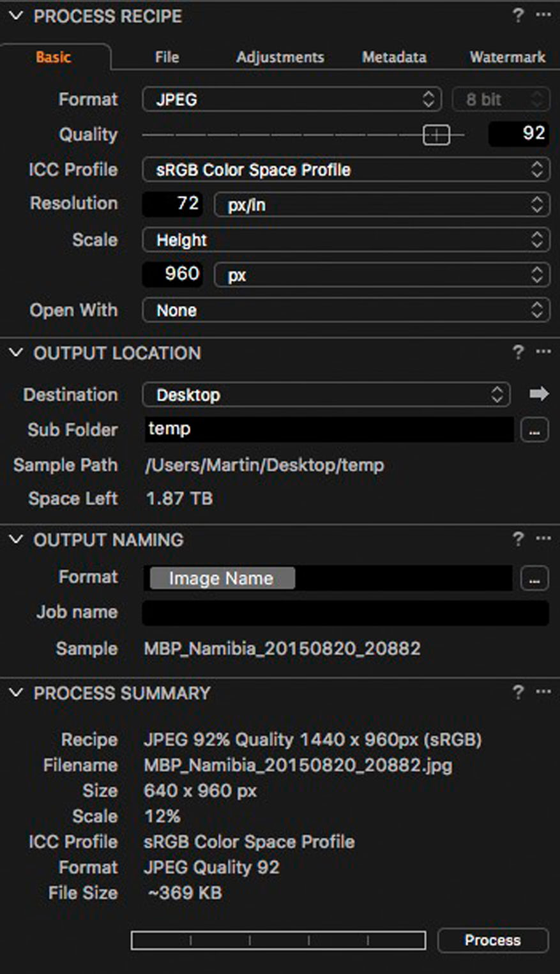Viewport: 560px width, 974px height.
Task: Open help for Output Naming panel
Action: click(518, 540)
